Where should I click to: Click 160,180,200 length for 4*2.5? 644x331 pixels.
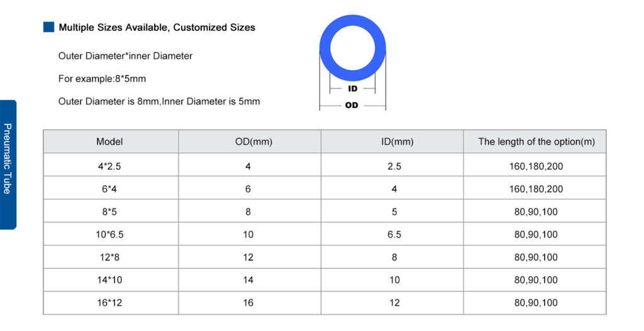(x=536, y=167)
